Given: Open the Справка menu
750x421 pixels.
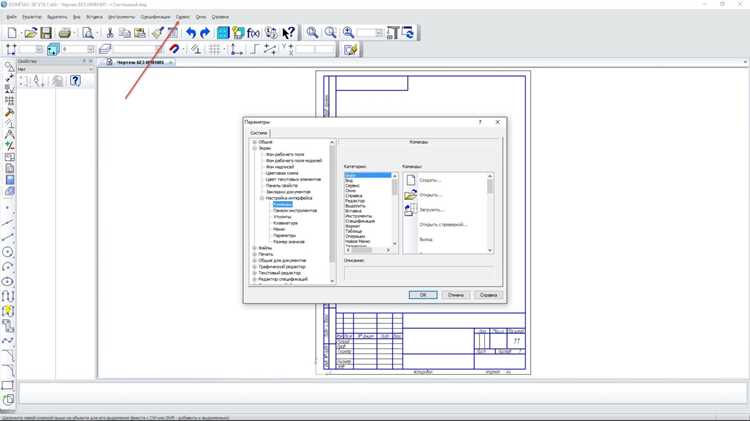Looking at the screenshot, I should (x=220, y=17).
